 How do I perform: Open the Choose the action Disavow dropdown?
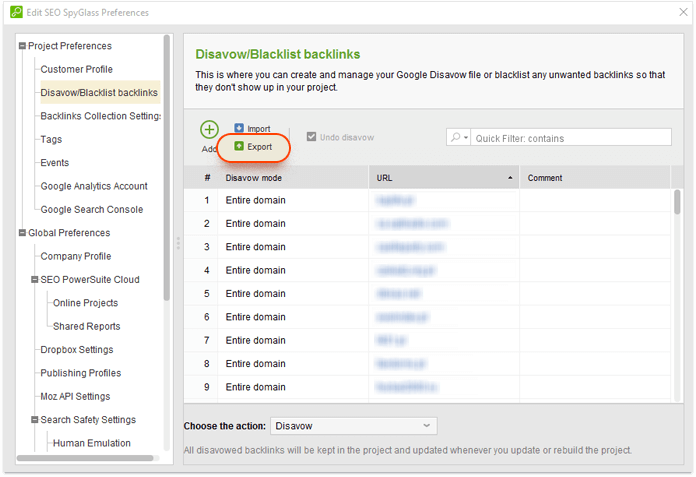(x=354, y=426)
